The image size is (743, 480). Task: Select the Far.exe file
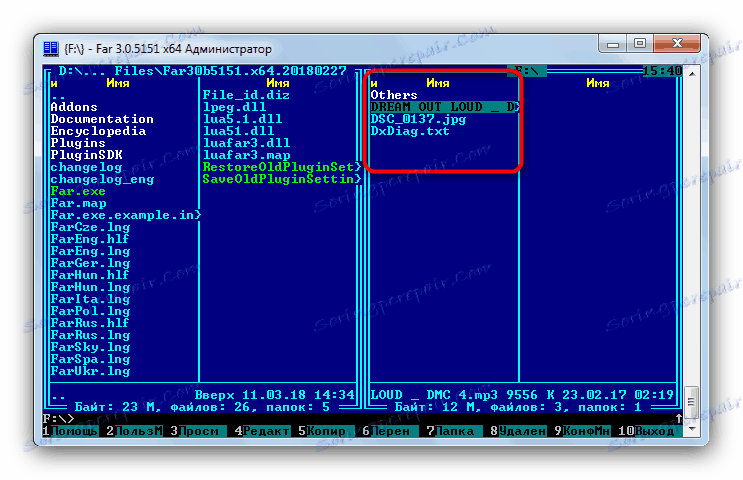click(78, 191)
